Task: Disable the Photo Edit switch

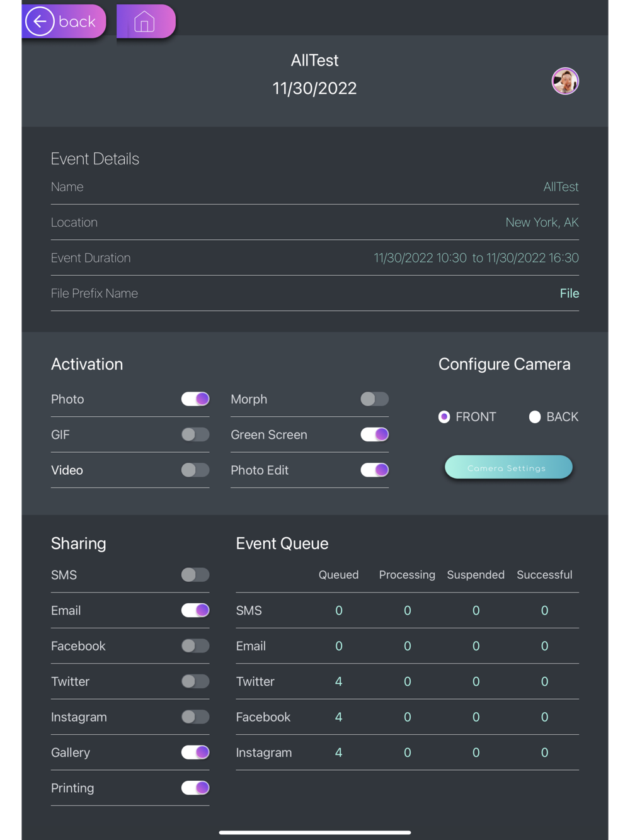Action: (374, 470)
